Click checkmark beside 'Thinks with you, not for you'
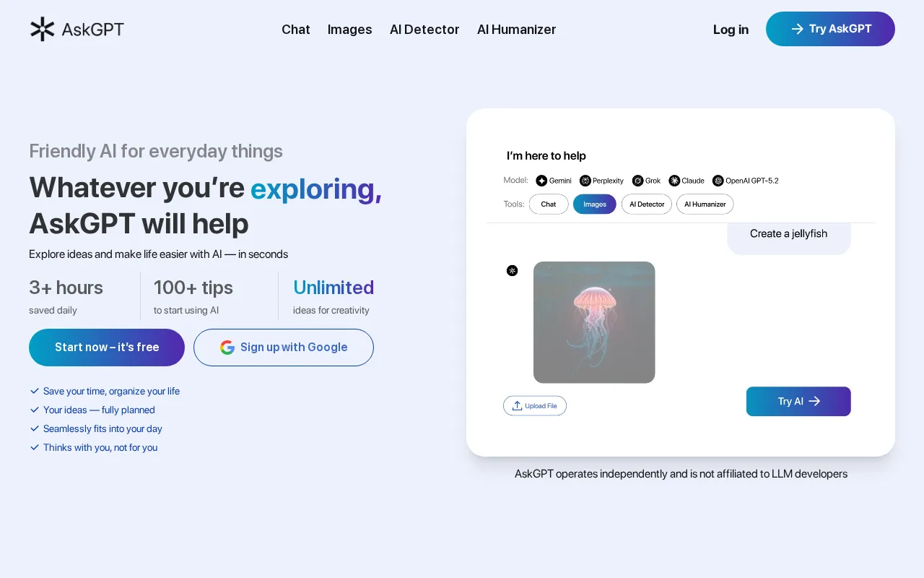 [x=34, y=447]
